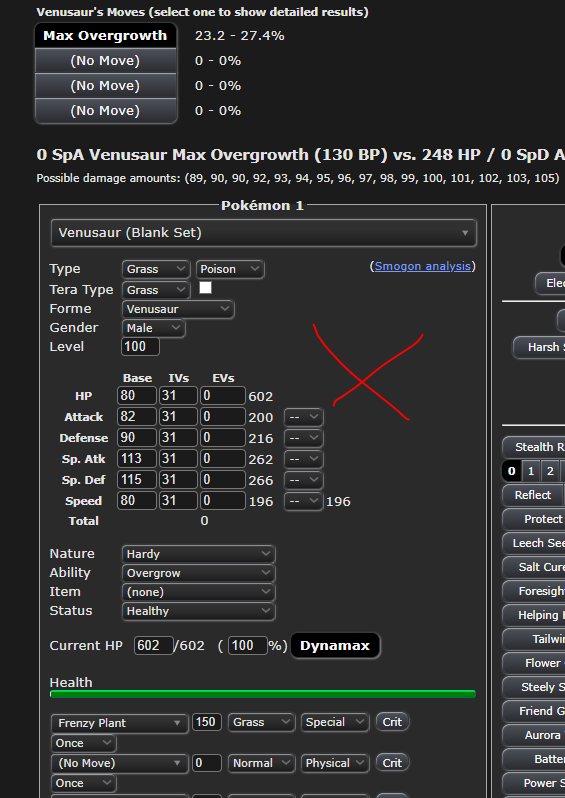Open the second Type dropdown showing Poison
Image resolution: width=565 pixels, height=798 pixels.
230,269
